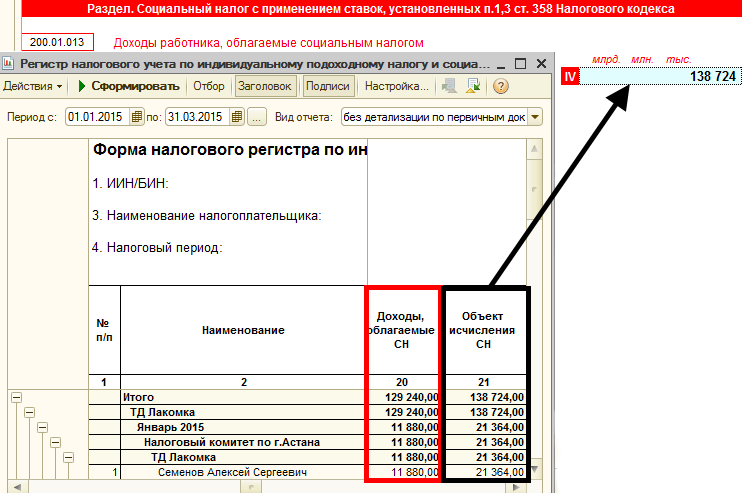Click the help question mark icon

501,86
